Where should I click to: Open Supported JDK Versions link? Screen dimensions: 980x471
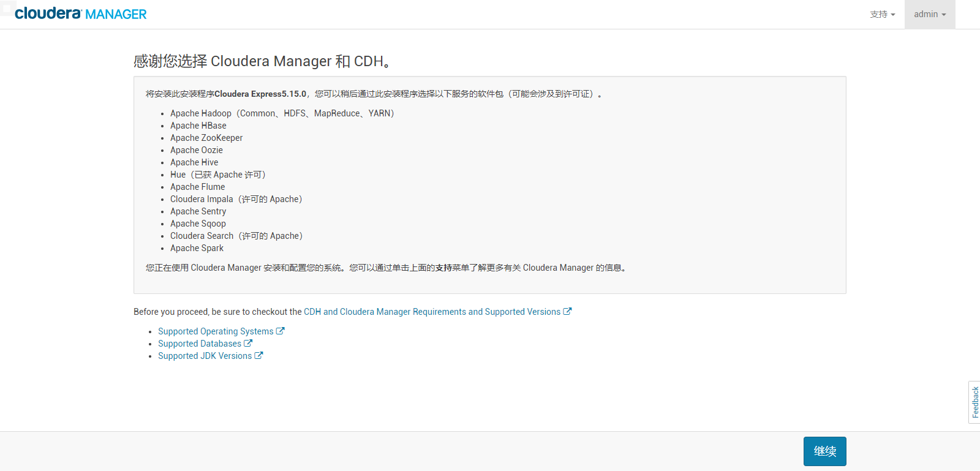click(210, 356)
